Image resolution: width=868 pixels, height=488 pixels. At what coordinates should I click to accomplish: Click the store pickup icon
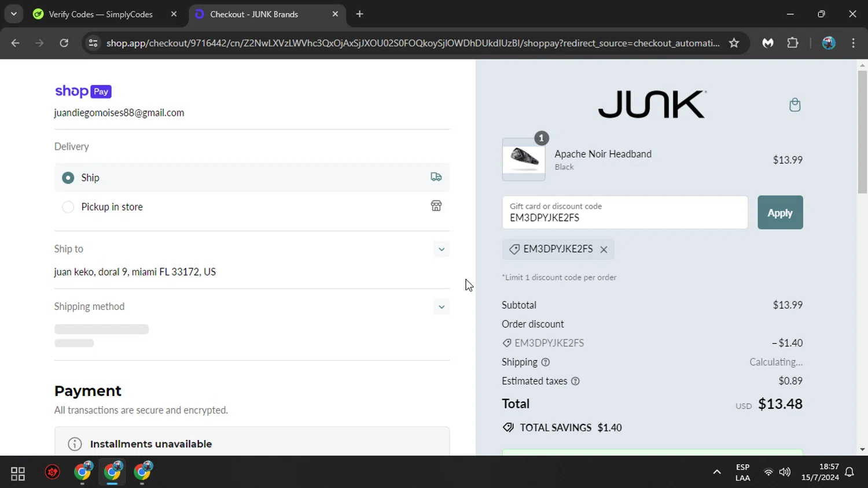436,206
